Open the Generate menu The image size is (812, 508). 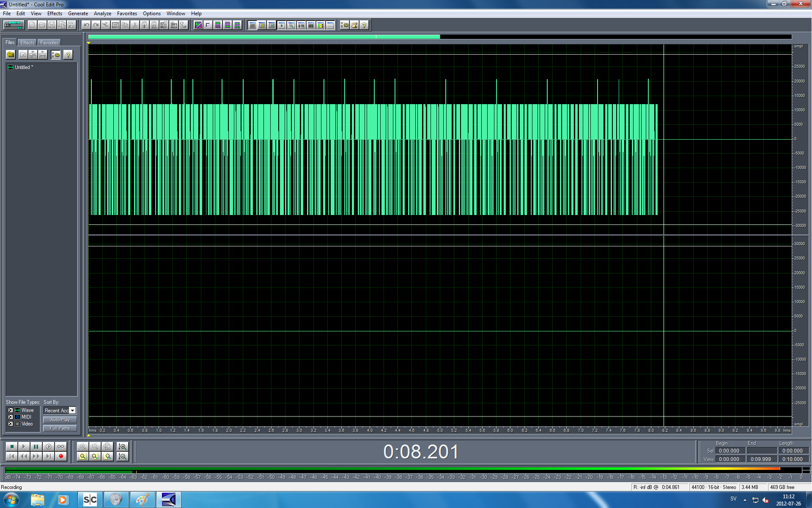pyautogui.click(x=78, y=14)
